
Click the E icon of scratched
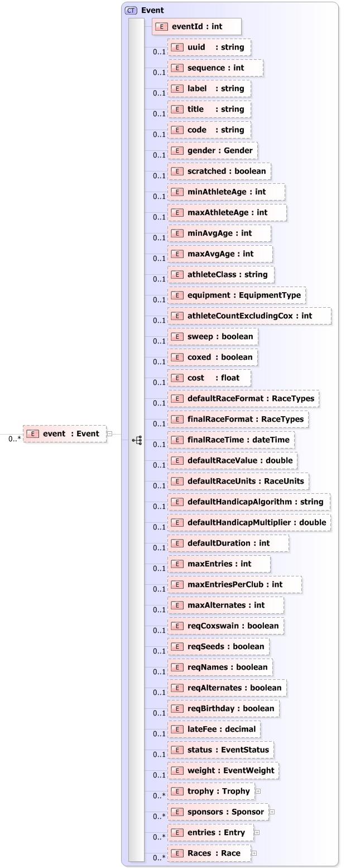(x=177, y=171)
